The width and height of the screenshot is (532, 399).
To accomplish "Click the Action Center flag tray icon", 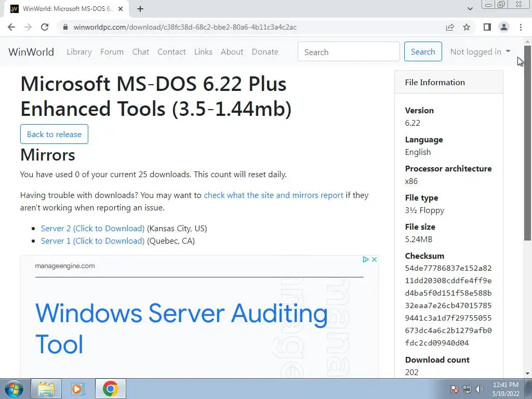I will 455,389.
